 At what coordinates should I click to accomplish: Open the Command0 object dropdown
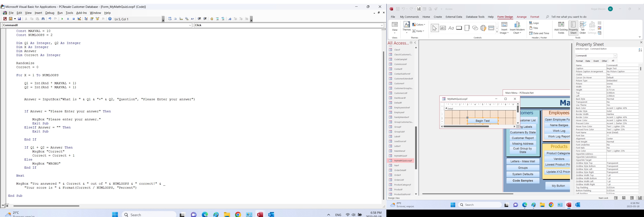click(190, 25)
